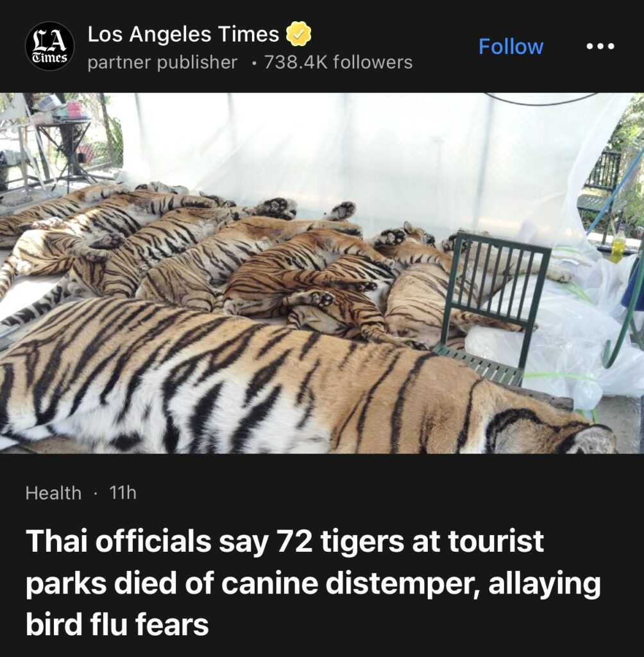Open the tigers article photo

(322, 273)
